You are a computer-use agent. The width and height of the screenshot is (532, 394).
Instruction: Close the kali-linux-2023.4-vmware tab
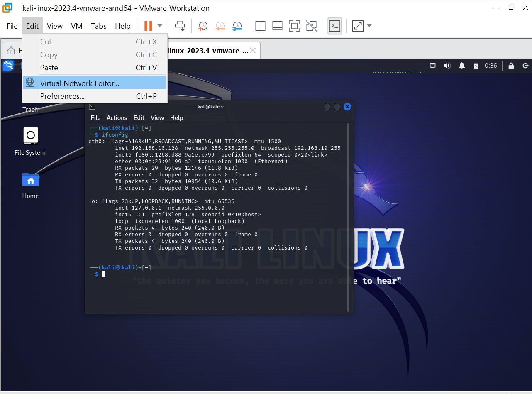pos(253,51)
